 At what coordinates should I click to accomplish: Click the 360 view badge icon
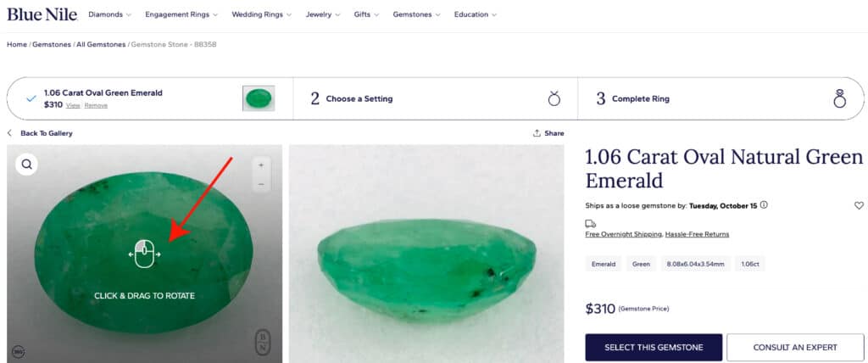point(18,352)
